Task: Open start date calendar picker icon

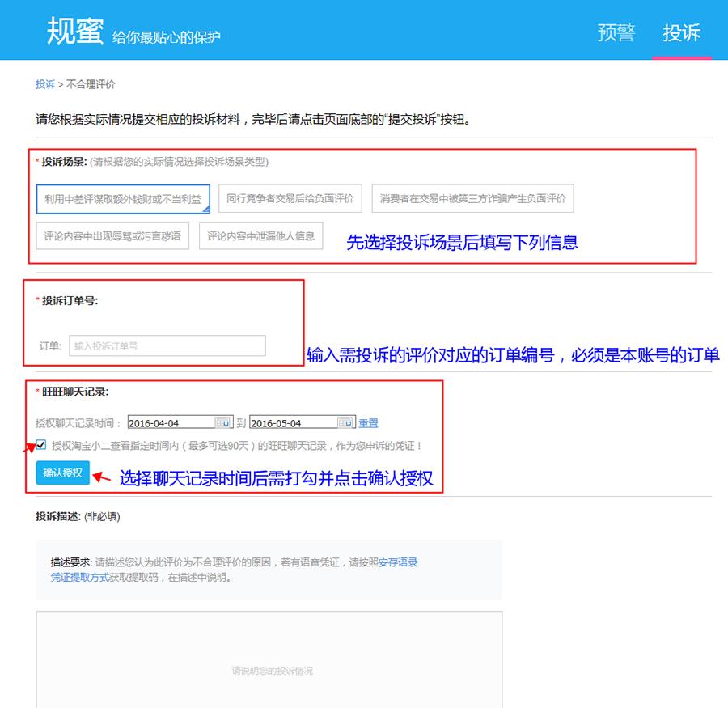Action: pyautogui.click(x=223, y=422)
